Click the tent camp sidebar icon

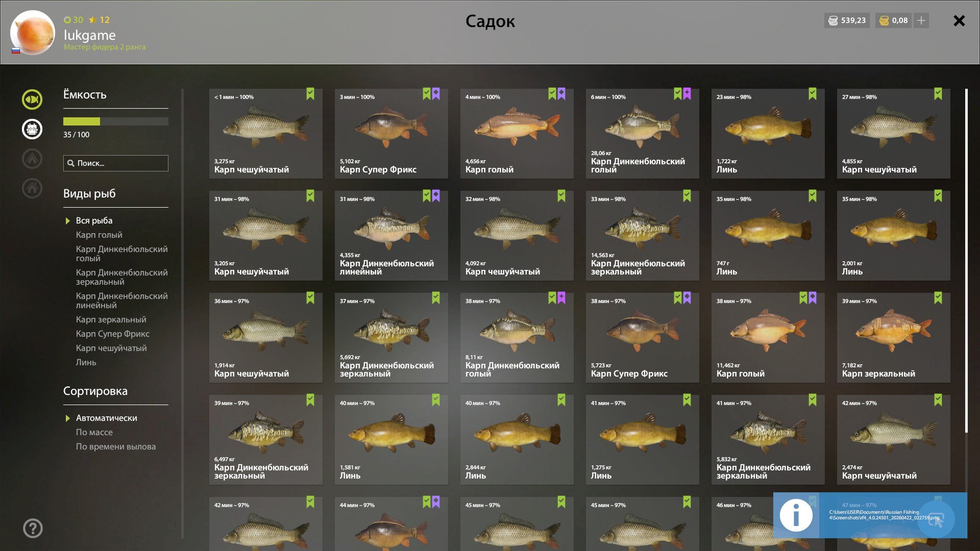click(32, 159)
